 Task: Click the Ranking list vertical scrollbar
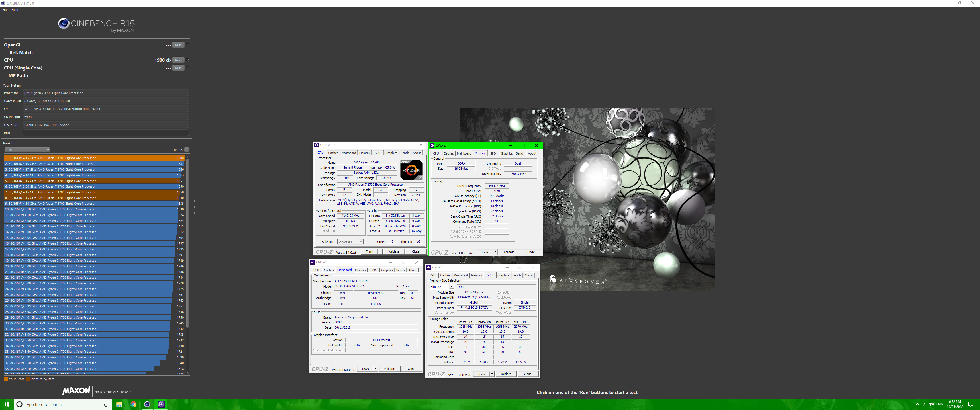(x=187, y=243)
